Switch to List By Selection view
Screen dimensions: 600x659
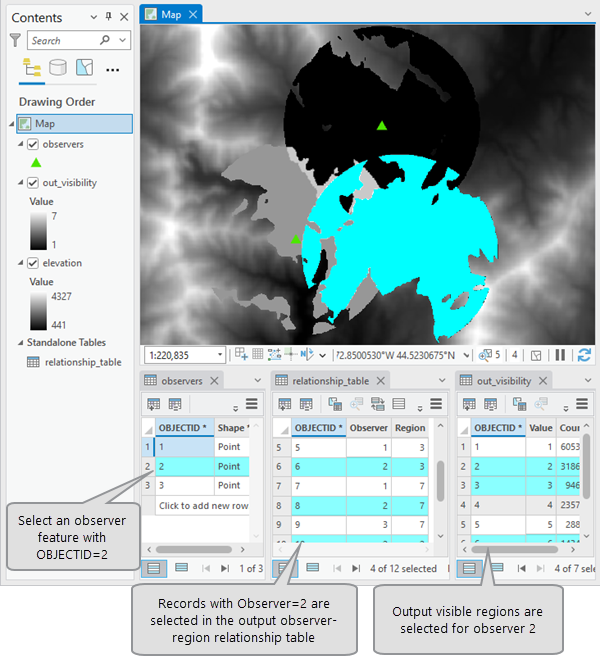[x=85, y=68]
